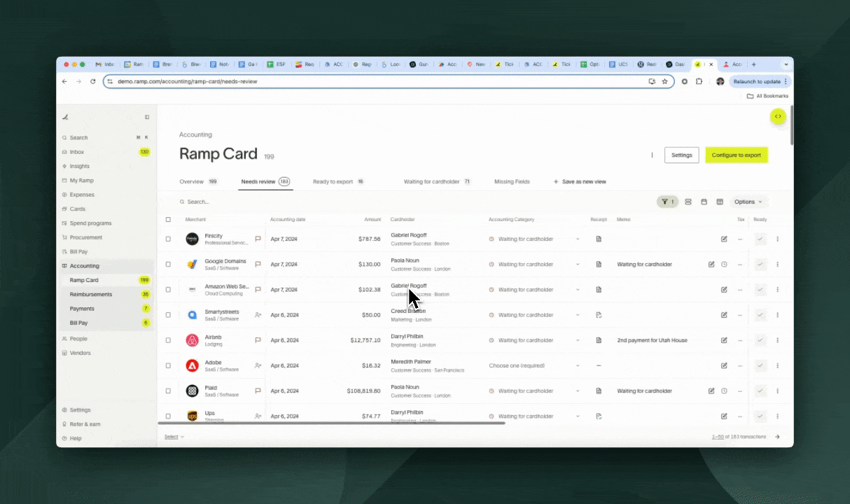Click the Configure to export button
This screenshot has width=850, height=504.
(x=737, y=155)
